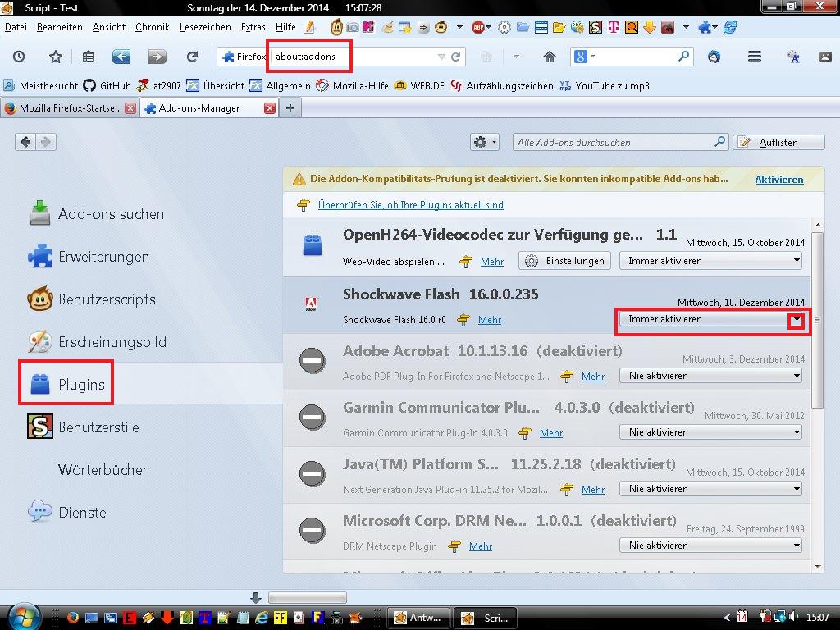Click Internet Explorer icon in taskbar
Image resolution: width=840 pixels, height=630 pixels.
coord(262,618)
